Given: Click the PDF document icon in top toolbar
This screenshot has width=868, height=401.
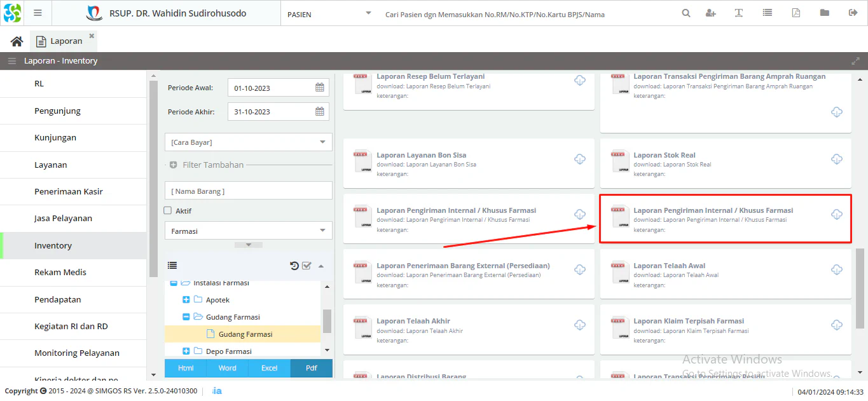Looking at the screenshot, I should [x=796, y=13].
